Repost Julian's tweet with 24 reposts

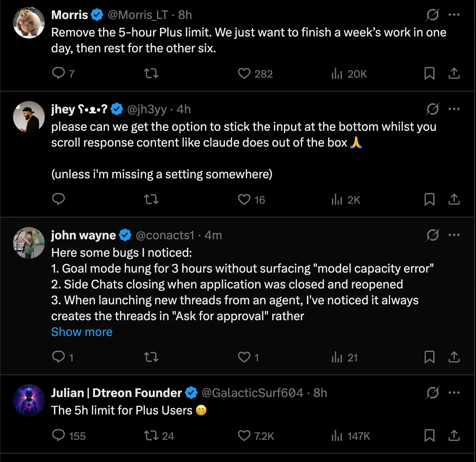pyautogui.click(x=159, y=436)
